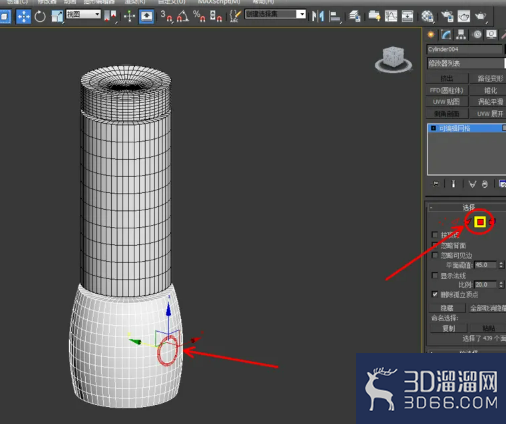Screen dimensions: 506x424
Task: Enable the 显示法线 (Show Normals) checkbox
Action: [435, 275]
